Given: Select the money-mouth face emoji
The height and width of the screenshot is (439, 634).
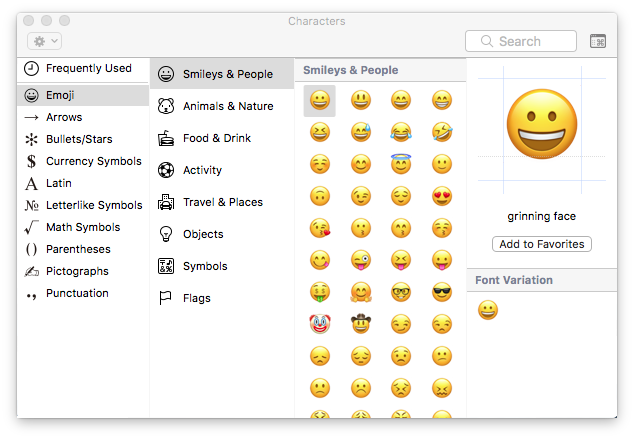Looking at the screenshot, I should 320,292.
